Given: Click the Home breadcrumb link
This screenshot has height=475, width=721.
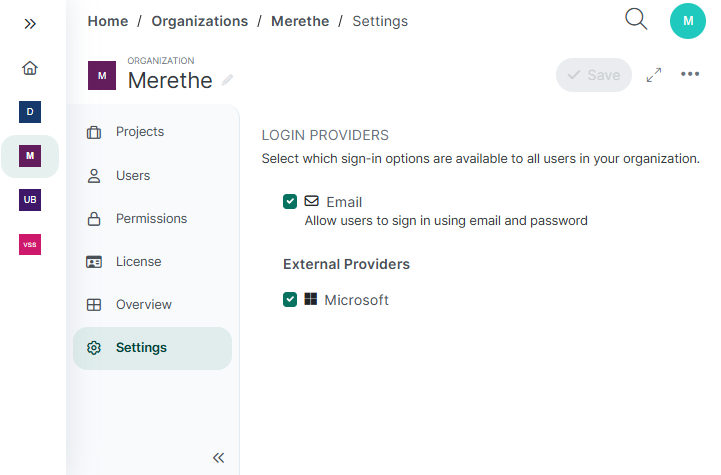Looking at the screenshot, I should [108, 21].
